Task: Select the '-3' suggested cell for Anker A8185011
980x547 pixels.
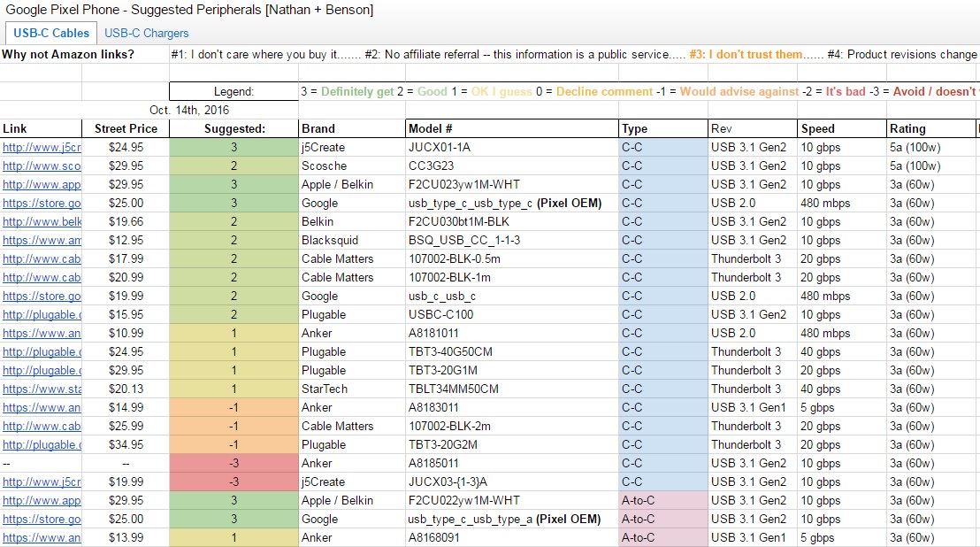Action: pyautogui.click(x=234, y=464)
